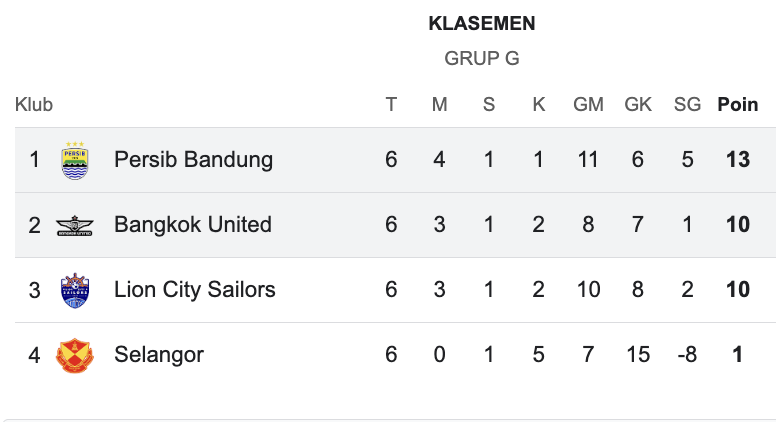Click Persib Bandung's 13 points value
Screen dimensions: 776x422
click(x=738, y=159)
